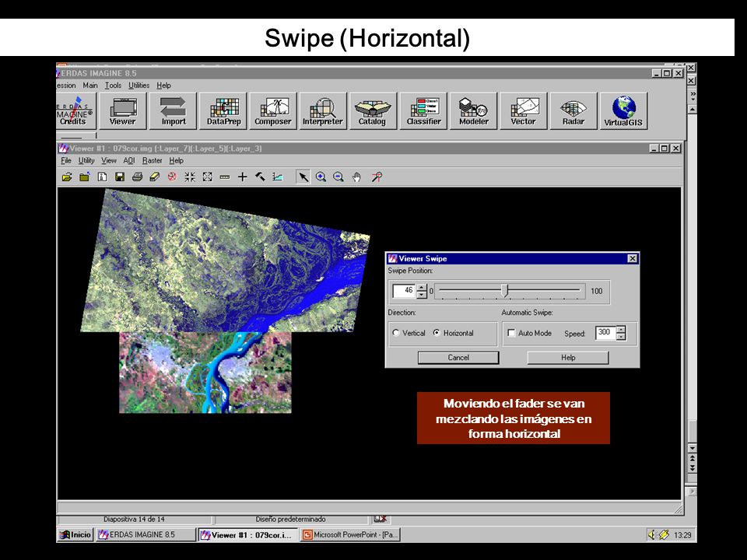Screen dimensions: 747x560
Task: Open the Main menu in ERDAS IMAGINE
Action: (x=90, y=86)
